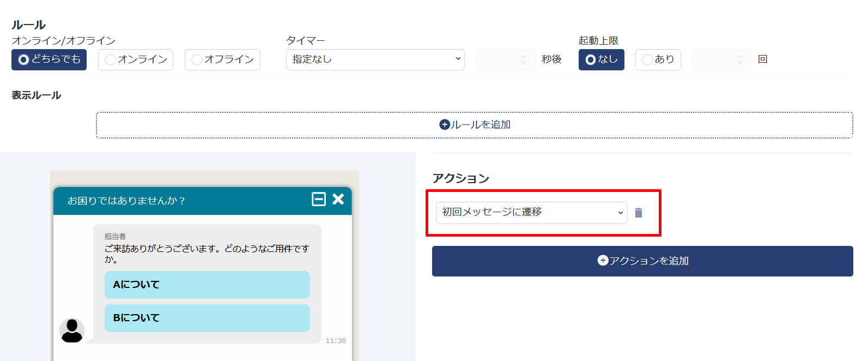Image resolution: width=868 pixels, height=361 pixels.
Task: Click the greeting message text in chat
Action: coord(207,254)
